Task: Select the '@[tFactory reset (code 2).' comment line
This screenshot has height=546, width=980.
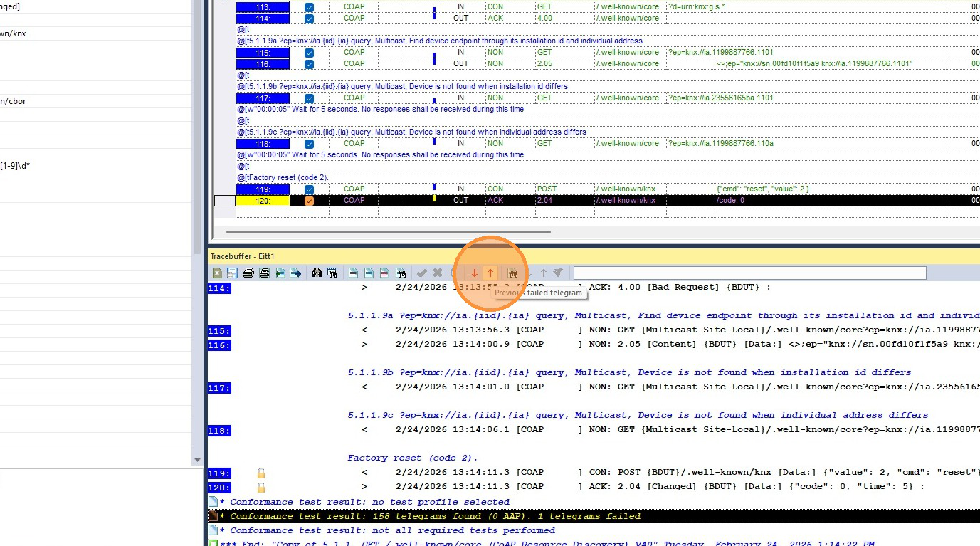Action: pyautogui.click(x=283, y=177)
